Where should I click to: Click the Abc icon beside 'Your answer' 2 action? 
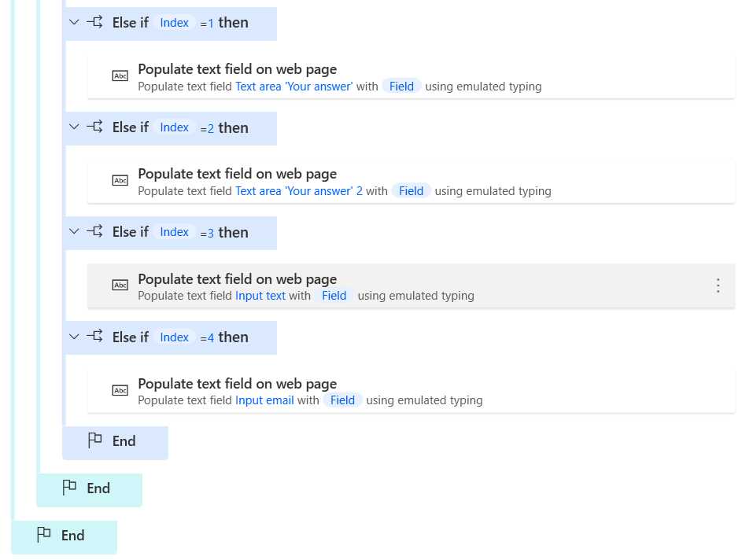[120, 180]
